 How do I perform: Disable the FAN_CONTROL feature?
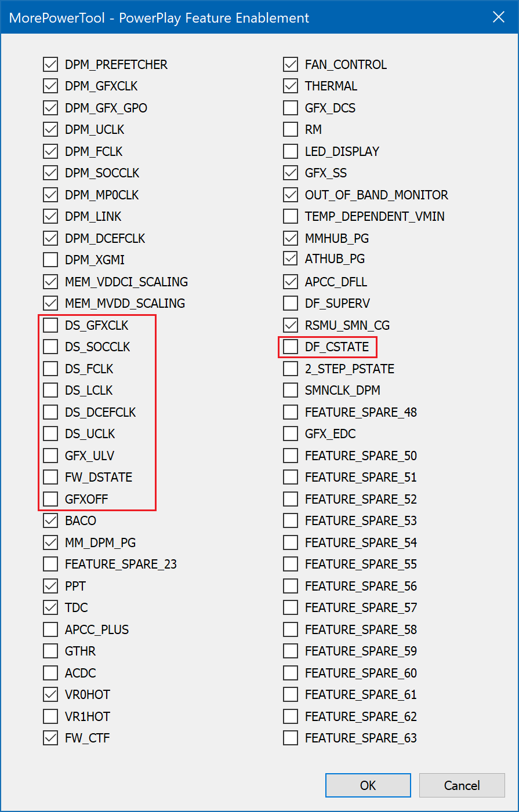point(291,64)
